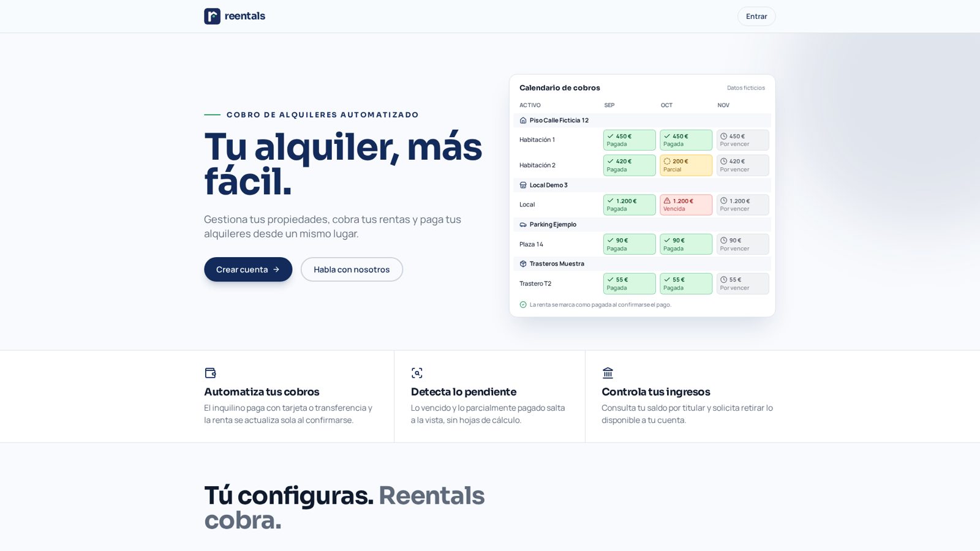Click the reentals brand name text
Screen dimensions: 980x551
pyautogui.click(x=245, y=16)
